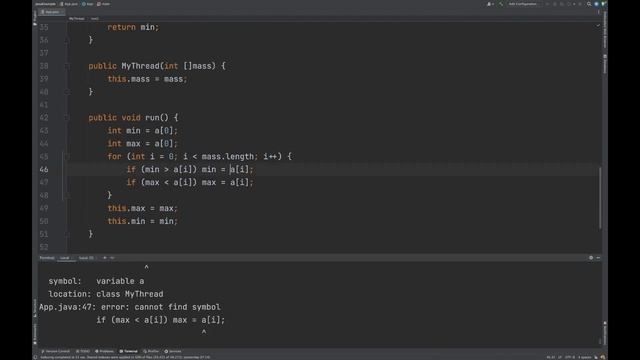Click the build hammer icon in toolbar
The image size is (640, 360).
(x=501, y=4)
